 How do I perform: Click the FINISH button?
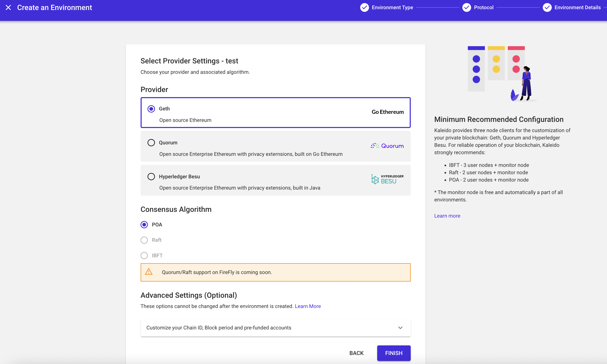pos(394,353)
